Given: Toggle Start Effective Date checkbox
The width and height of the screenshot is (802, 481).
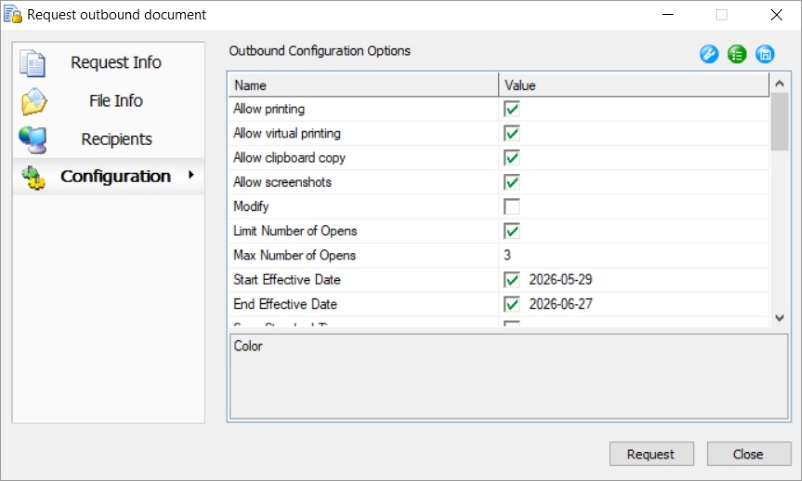Looking at the screenshot, I should coord(511,280).
